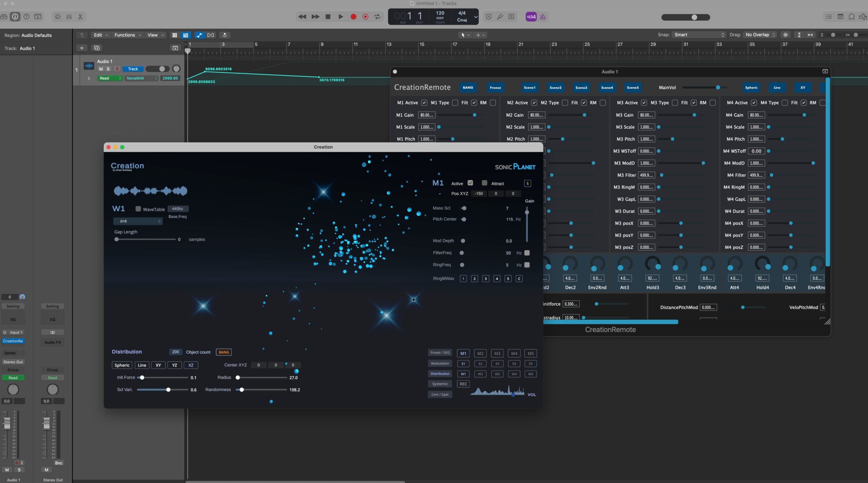Show automation with the automation icon

click(x=199, y=35)
